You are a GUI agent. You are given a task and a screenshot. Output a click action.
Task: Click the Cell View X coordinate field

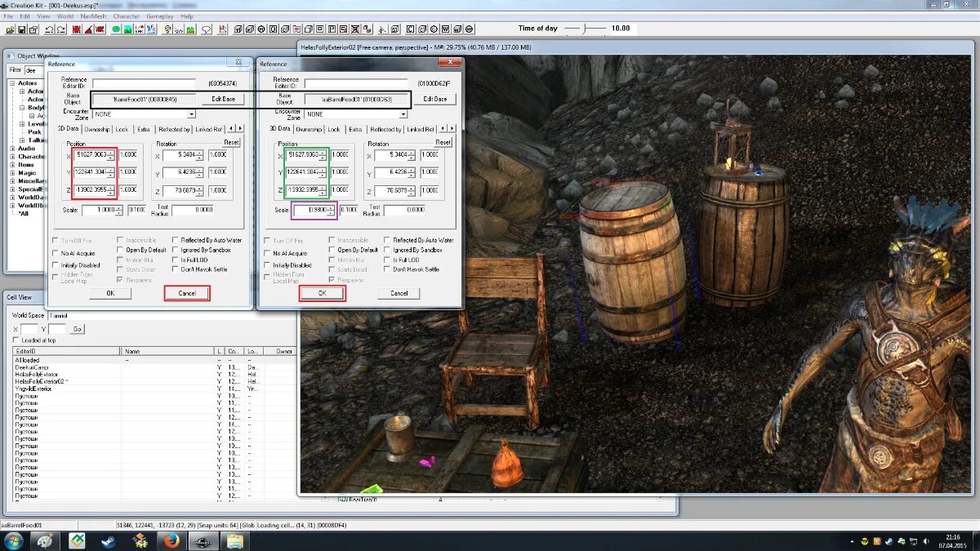[29, 329]
